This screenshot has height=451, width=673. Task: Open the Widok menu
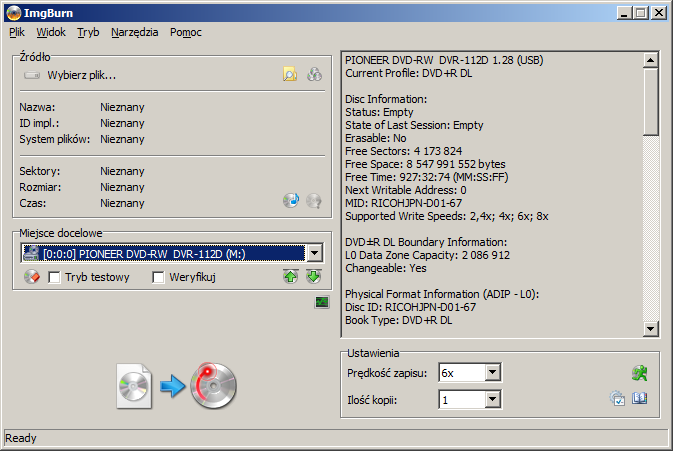point(51,32)
